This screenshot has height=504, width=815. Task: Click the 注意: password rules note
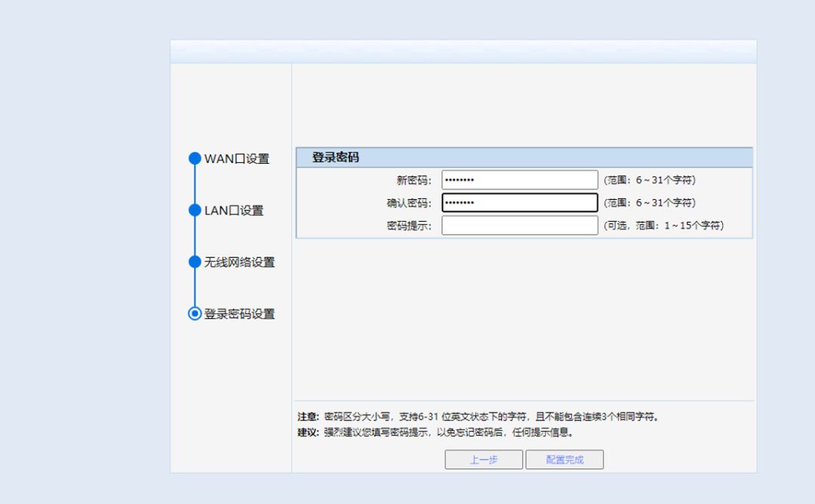pyautogui.click(x=478, y=416)
